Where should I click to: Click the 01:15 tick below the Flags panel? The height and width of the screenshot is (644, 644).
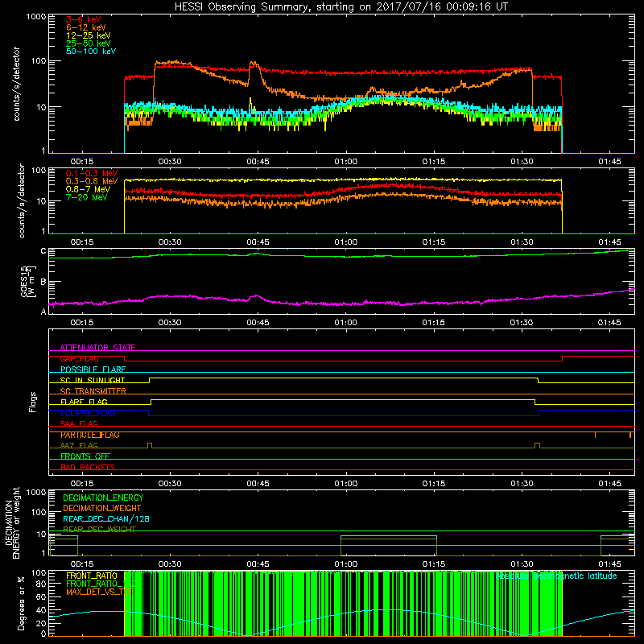point(434,484)
